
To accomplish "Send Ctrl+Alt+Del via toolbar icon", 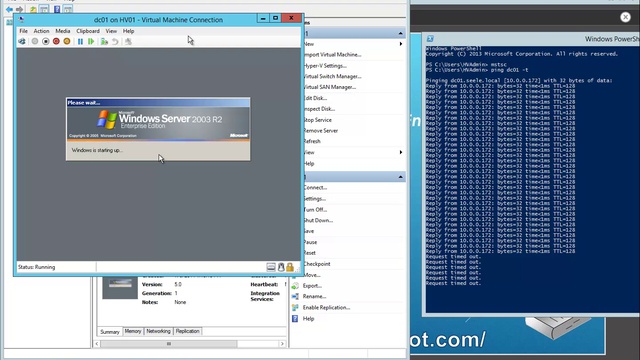I will pos(22,41).
